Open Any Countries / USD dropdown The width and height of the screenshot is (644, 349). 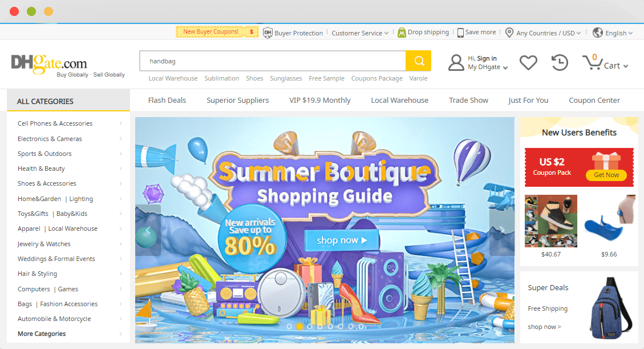pyautogui.click(x=548, y=33)
